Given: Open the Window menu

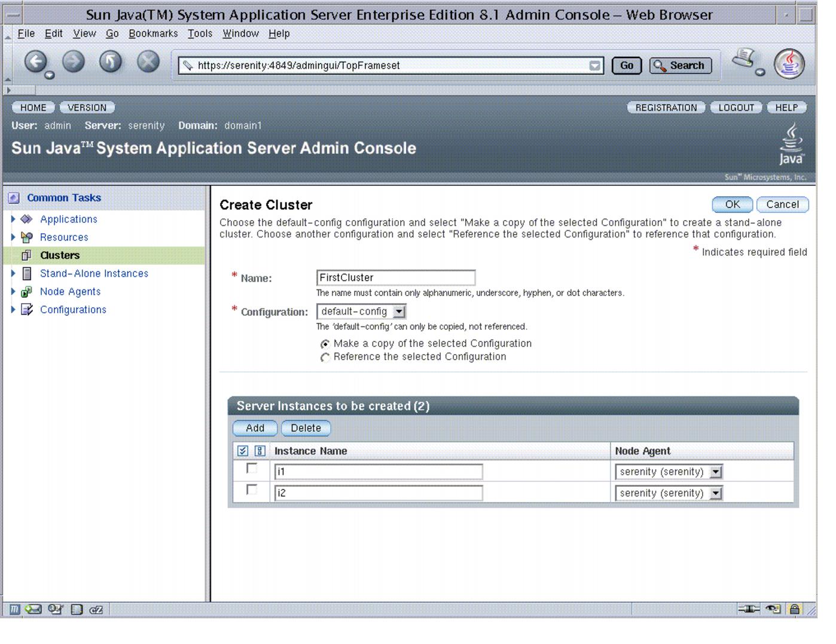Looking at the screenshot, I should tap(241, 33).
